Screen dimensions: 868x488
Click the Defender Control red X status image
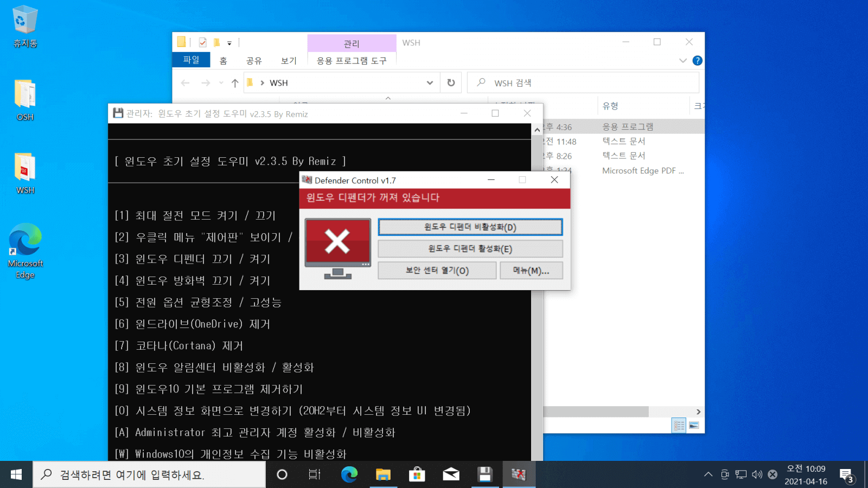[x=337, y=248]
